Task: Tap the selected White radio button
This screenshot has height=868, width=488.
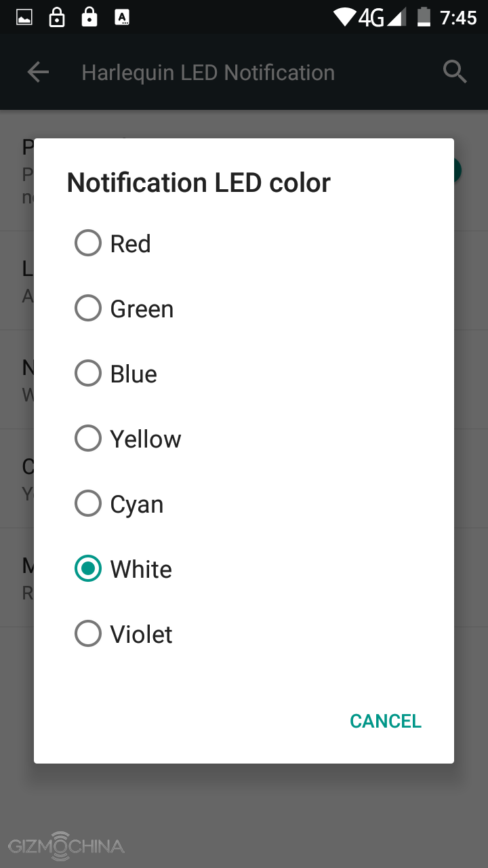Action: pyautogui.click(x=88, y=569)
